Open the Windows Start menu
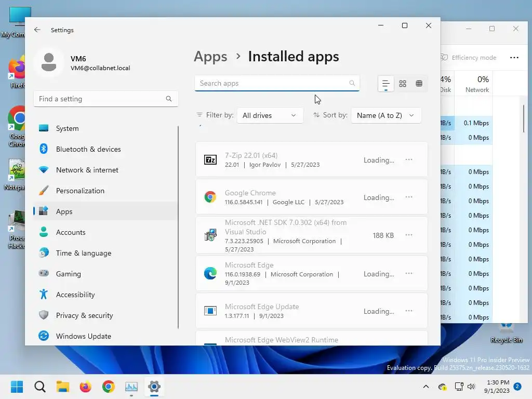The height and width of the screenshot is (399, 532). (x=17, y=387)
